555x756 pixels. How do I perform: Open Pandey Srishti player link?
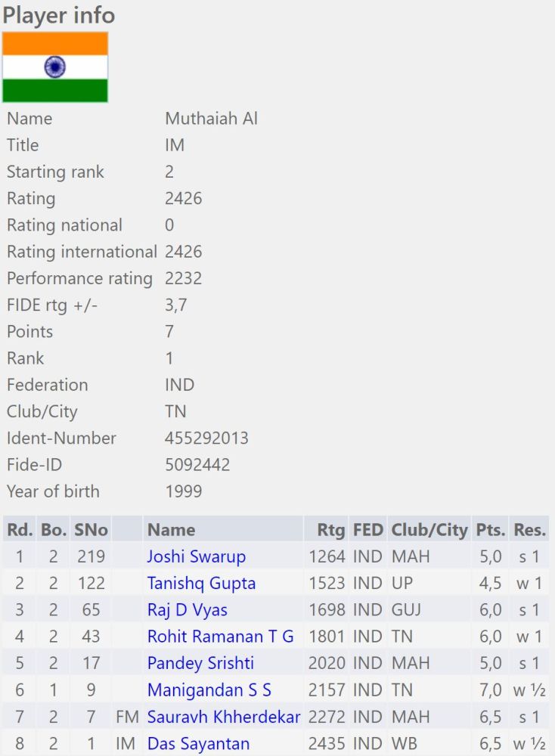coord(200,664)
